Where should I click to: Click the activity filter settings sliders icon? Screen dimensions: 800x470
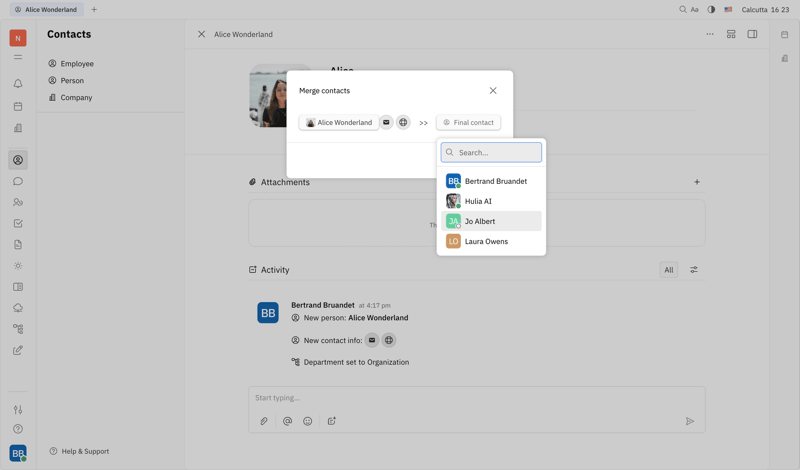pyautogui.click(x=694, y=270)
